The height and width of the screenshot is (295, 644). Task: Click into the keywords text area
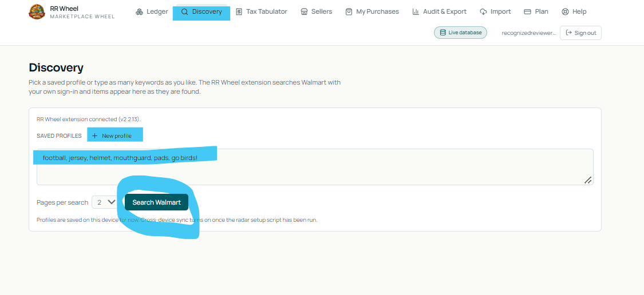pyautogui.click(x=315, y=166)
